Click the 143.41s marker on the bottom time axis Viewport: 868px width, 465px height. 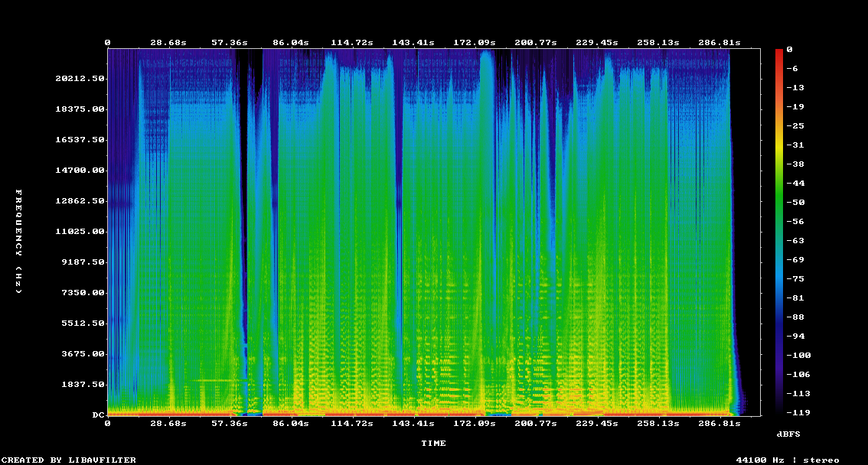tap(413, 423)
